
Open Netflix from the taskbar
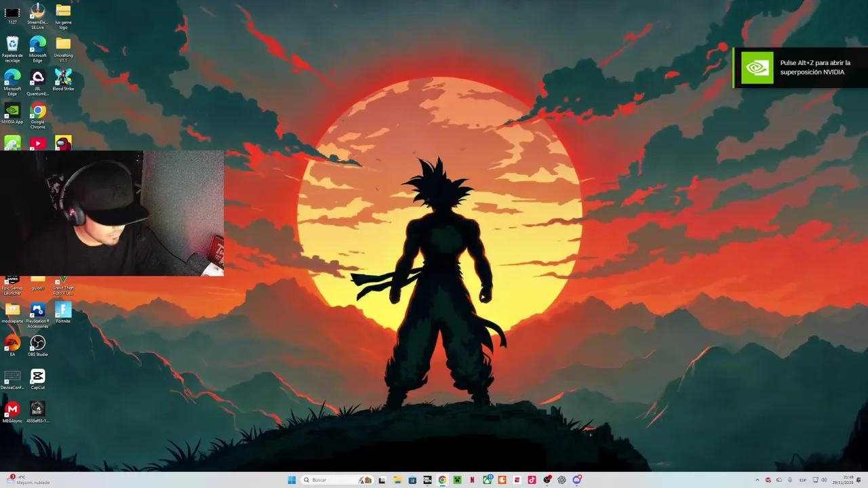(x=472, y=480)
